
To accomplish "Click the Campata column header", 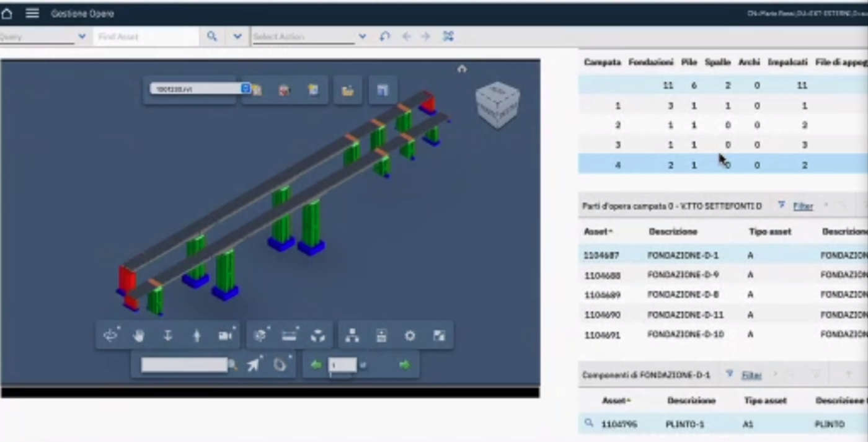I will [602, 63].
